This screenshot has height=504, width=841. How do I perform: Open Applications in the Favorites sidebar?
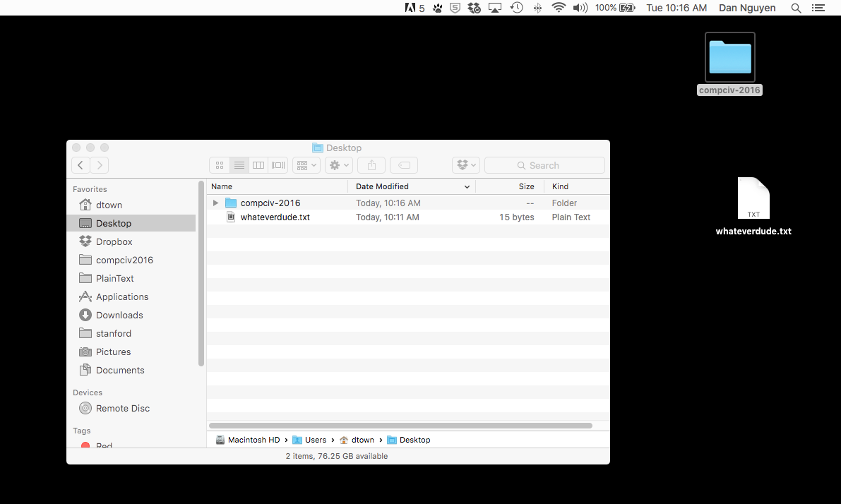pyautogui.click(x=122, y=297)
